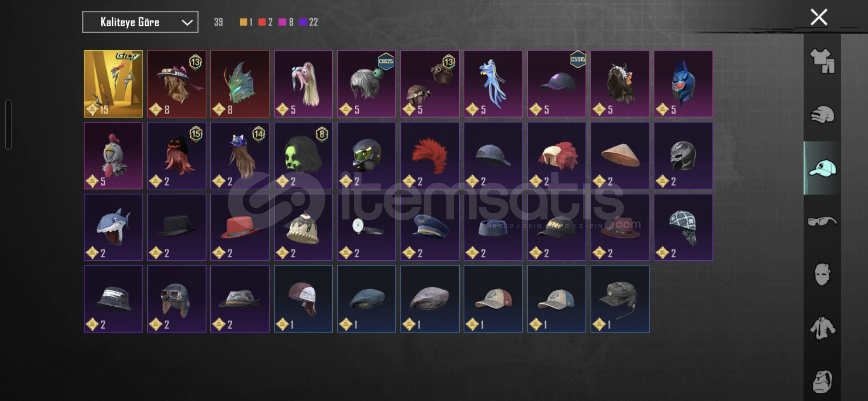Viewport: 868px width, 401px height.
Task: Filter by the purple rarity swatch count 22
Action: 309,22
